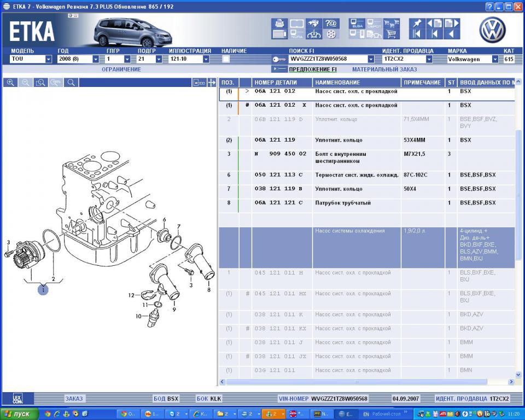
Task: Select row 06A 121 121 C
Action: pyautogui.click(x=367, y=206)
